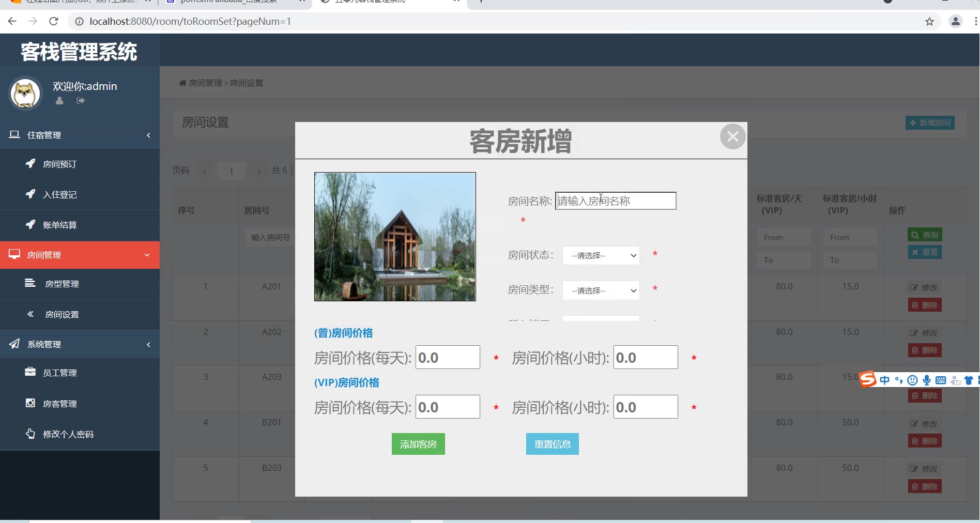
Task: Click the normal room hourly price field
Action: (x=646, y=357)
